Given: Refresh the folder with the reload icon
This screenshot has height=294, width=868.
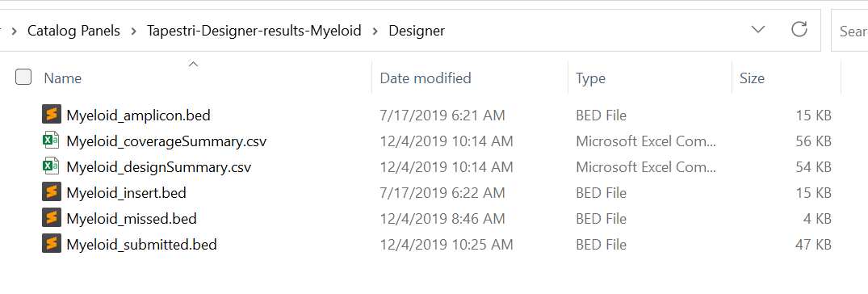Looking at the screenshot, I should (799, 30).
